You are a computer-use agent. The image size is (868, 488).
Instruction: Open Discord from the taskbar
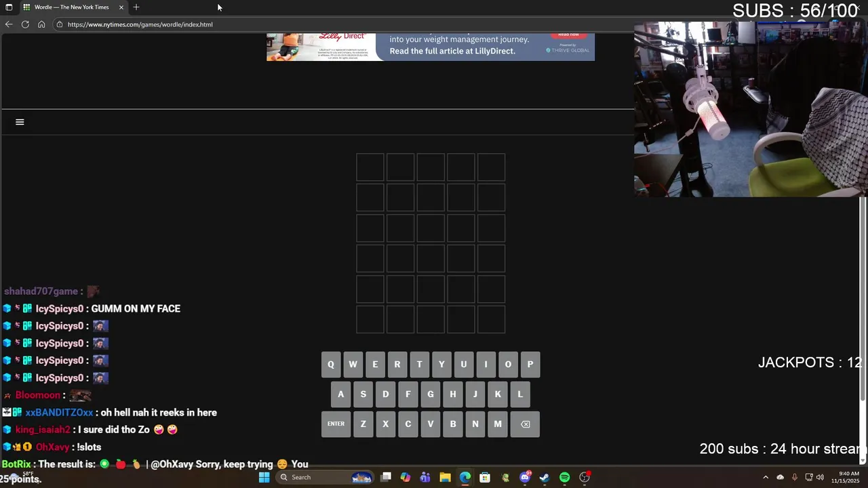[525, 477]
